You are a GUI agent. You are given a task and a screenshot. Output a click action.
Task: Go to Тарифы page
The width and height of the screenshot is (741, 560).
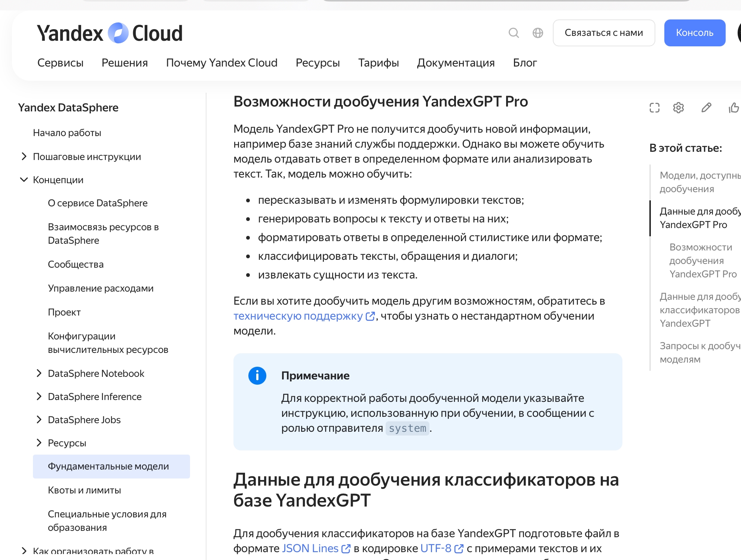tap(379, 63)
